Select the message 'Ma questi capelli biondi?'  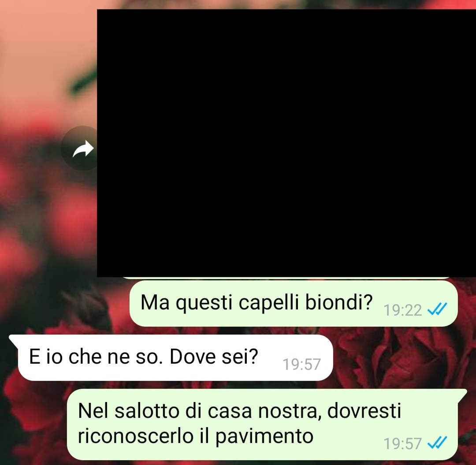click(x=294, y=303)
